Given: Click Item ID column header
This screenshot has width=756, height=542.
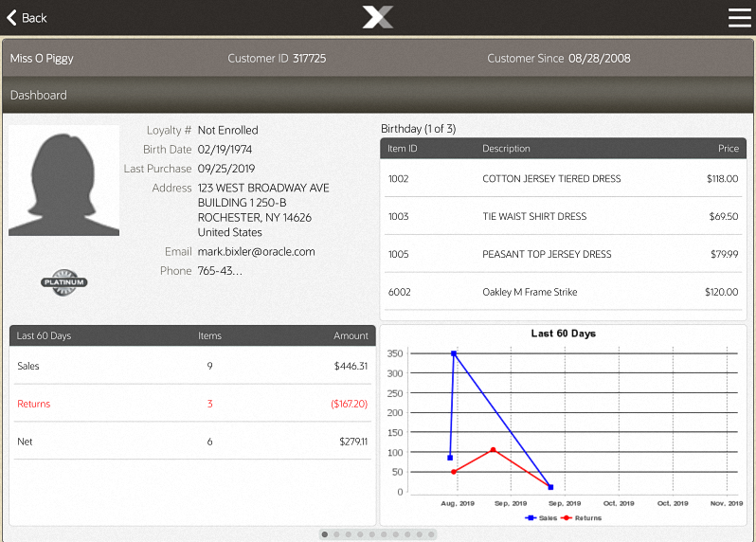Looking at the screenshot, I should coord(402,149).
